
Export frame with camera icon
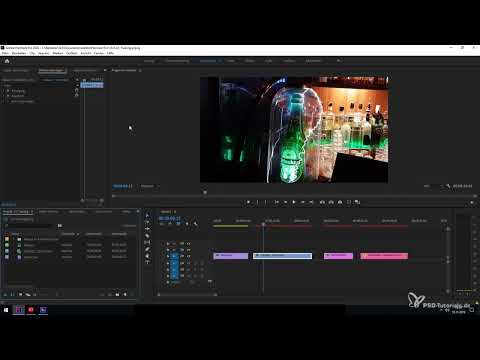[340, 202]
